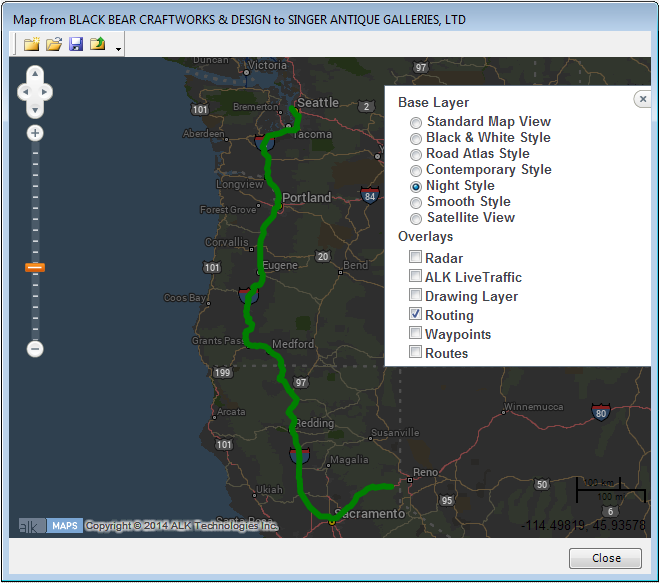Pan the map up with arrow control
Viewport: 661px width, 584px height.
[x=35, y=74]
